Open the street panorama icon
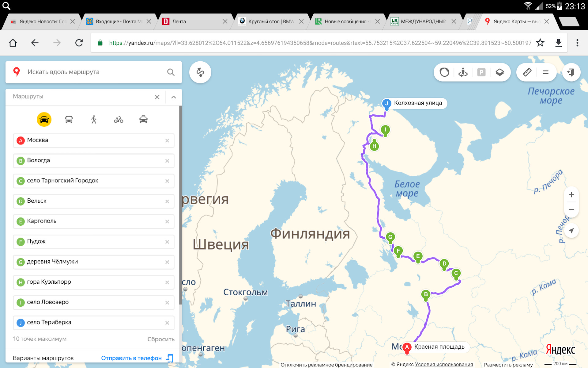Viewport: 588px width, 368px height. tap(463, 72)
